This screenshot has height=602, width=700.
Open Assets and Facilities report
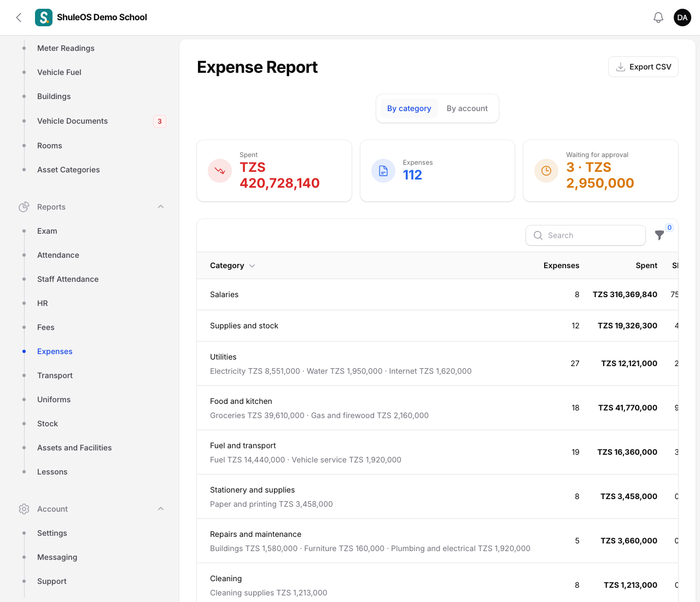[x=74, y=448]
